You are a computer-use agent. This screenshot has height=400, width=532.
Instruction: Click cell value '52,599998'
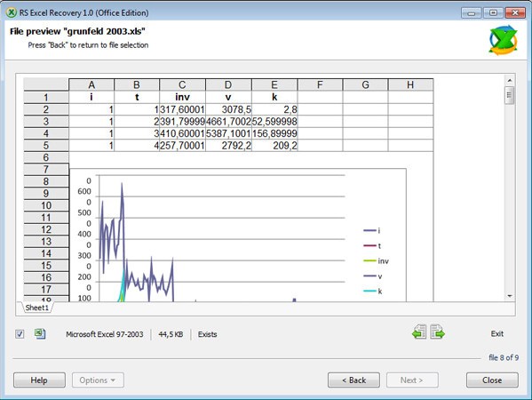(274, 122)
